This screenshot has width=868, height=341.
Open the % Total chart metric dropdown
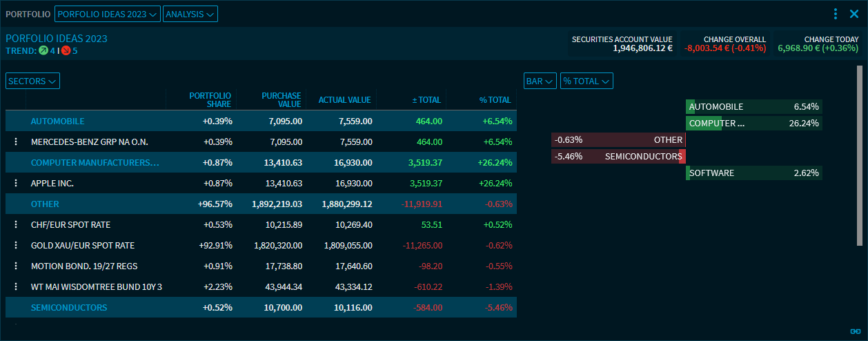[x=586, y=81]
